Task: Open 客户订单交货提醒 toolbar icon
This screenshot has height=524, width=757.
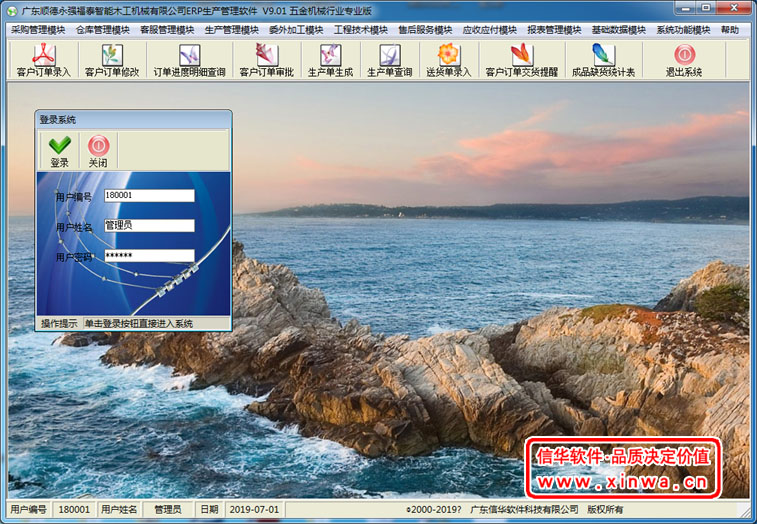Action: (521, 60)
